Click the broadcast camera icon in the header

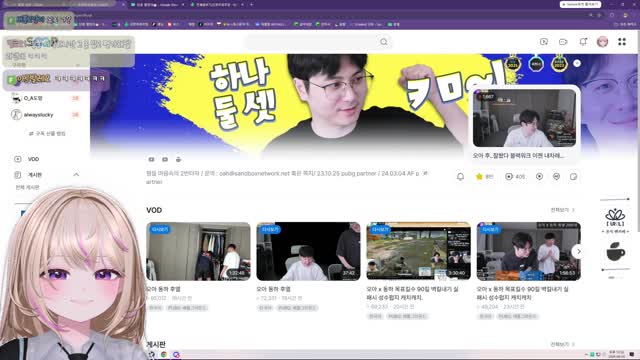pos(563,42)
